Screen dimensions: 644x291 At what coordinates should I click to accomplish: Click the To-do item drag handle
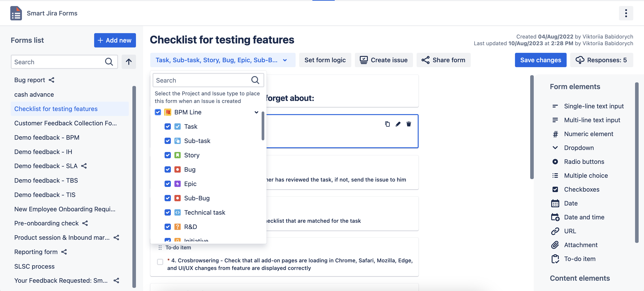[160, 248]
